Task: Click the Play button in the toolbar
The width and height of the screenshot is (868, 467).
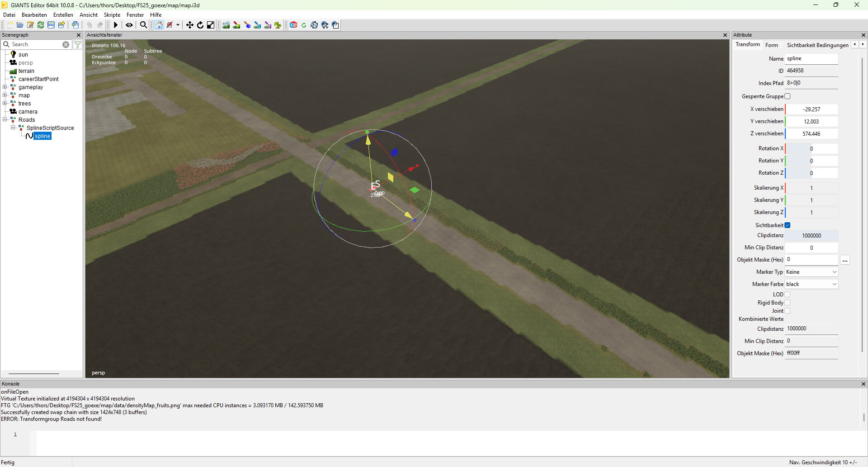Action: click(116, 25)
